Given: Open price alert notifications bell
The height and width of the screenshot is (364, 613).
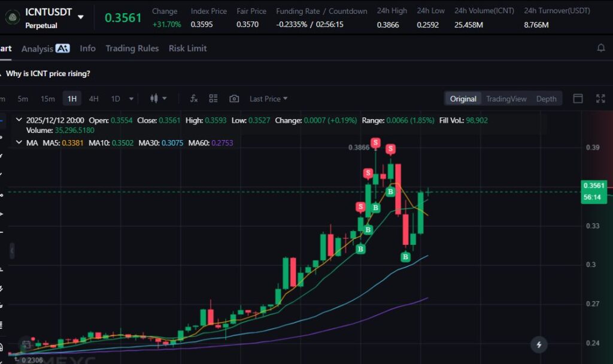Looking at the screenshot, I should (601, 48).
